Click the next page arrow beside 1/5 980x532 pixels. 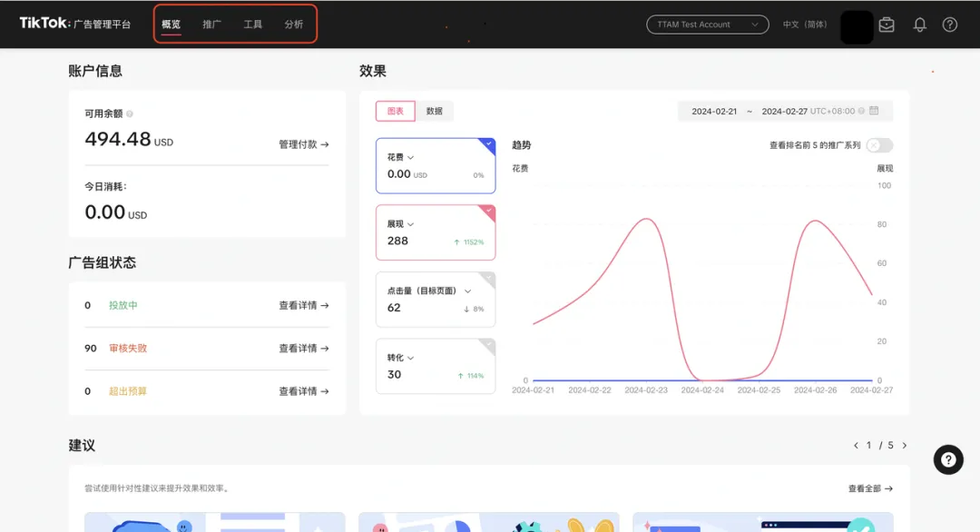903,445
